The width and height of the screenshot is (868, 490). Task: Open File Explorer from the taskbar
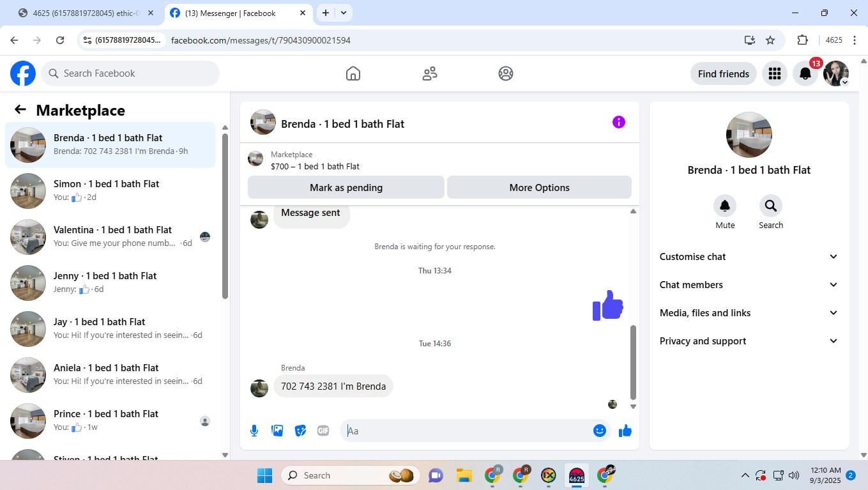pyautogui.click(x=464, y=475)
